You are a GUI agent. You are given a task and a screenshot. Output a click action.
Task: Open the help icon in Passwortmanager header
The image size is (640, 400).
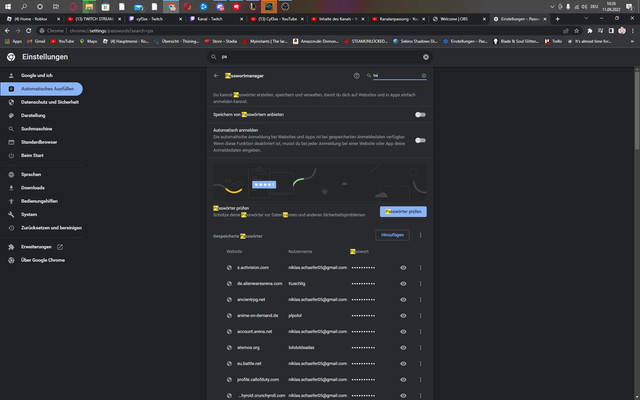(x=356, y=76)
